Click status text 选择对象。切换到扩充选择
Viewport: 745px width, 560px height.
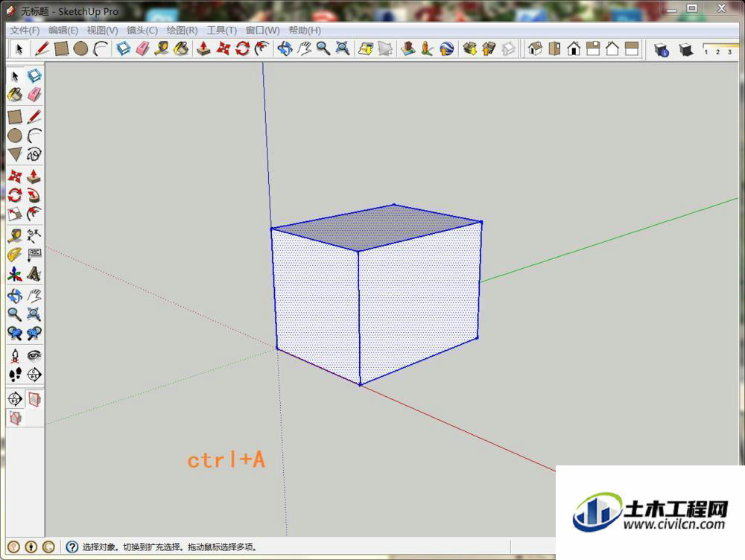(132, 547)
